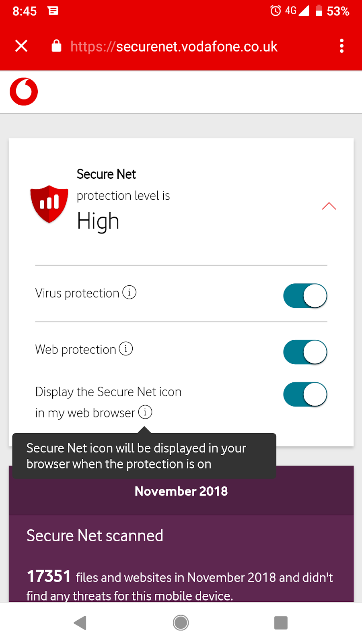This screenshot has height=644, width=362.
Task: Turn off Web protection
Action: coord(305,352)
